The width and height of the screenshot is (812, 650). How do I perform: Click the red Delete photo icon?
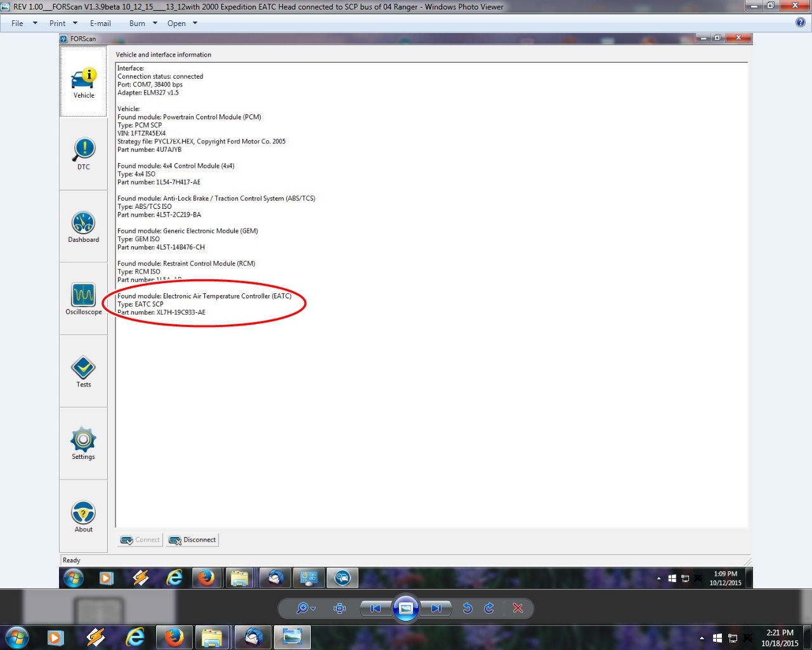click(518, 608)
